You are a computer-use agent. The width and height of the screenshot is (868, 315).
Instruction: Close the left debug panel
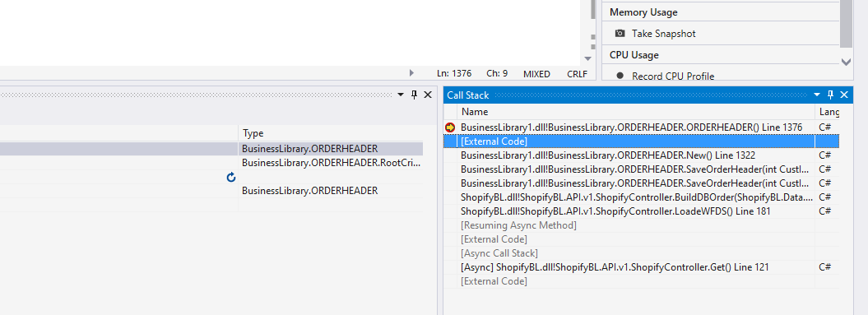[427, 95]
